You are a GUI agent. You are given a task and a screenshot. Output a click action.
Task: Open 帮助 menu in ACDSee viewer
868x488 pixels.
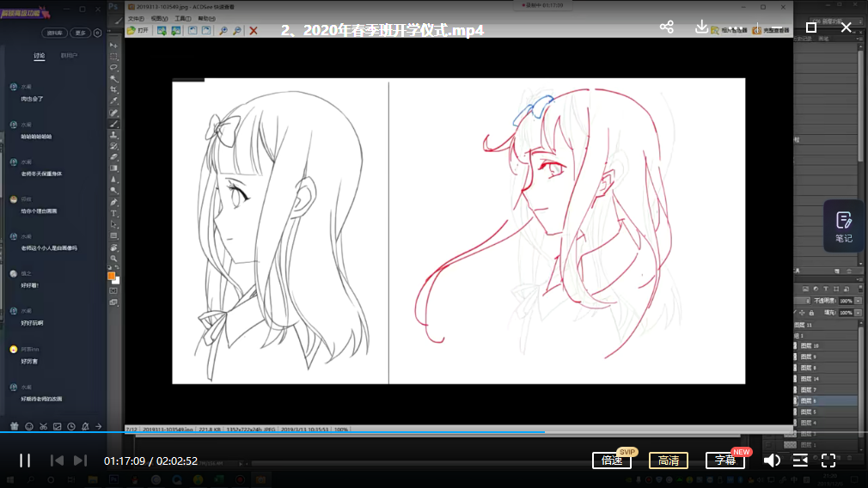(x=206, y=18)
